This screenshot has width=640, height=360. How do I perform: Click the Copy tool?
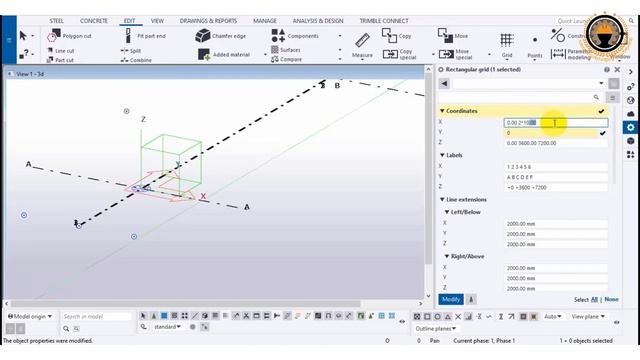397,36
